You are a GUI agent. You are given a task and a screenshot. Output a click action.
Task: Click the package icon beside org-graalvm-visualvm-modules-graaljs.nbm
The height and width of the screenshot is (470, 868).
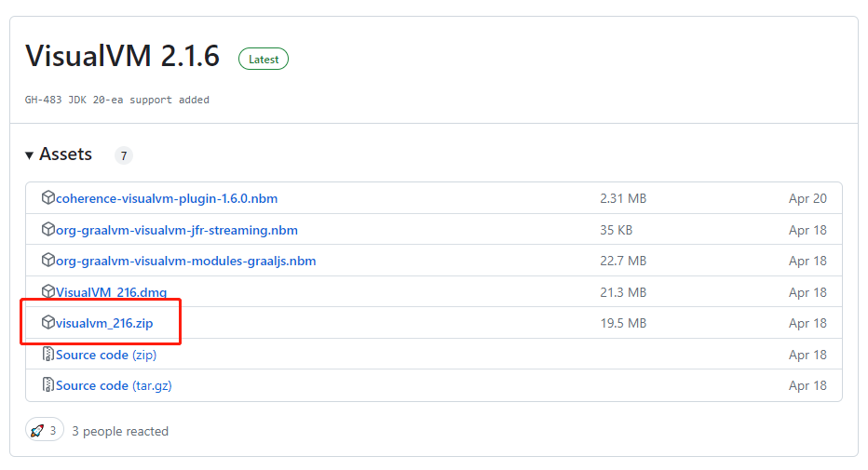48,260
